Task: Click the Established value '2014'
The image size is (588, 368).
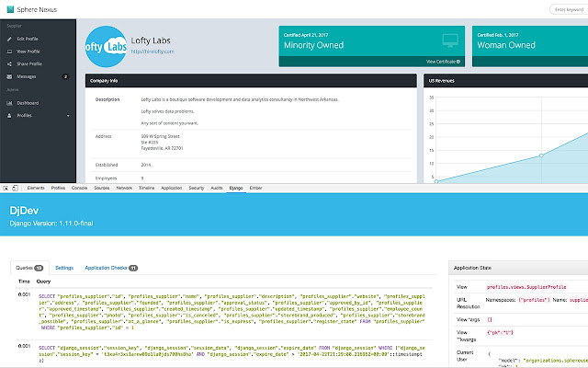Action: pos(146,165)
